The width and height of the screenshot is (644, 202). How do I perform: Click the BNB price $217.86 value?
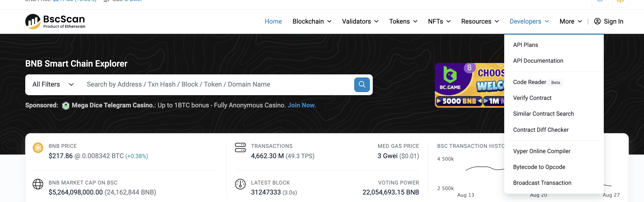click(x=60, y=156)
